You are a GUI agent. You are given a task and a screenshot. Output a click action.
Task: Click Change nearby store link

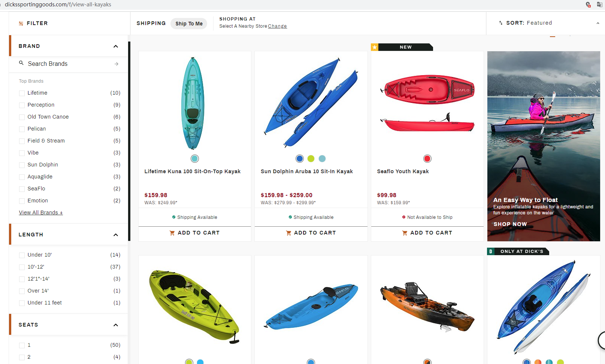coord(278,26)
